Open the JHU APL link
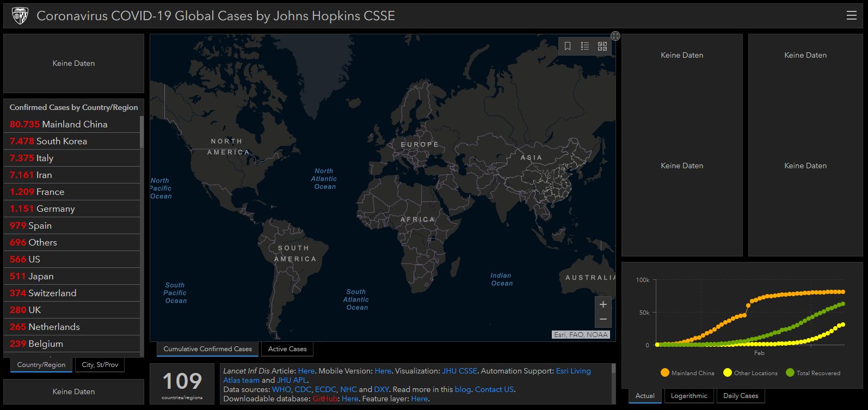The height and width of the screenshot is (410, 868). pyautogui.click(x=292, y=380)
